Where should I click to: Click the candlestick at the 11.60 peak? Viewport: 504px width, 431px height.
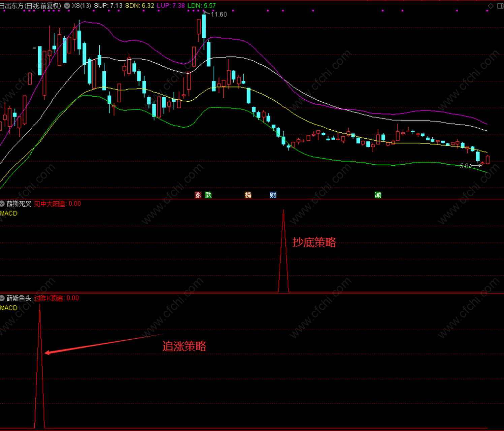point(204,26)
